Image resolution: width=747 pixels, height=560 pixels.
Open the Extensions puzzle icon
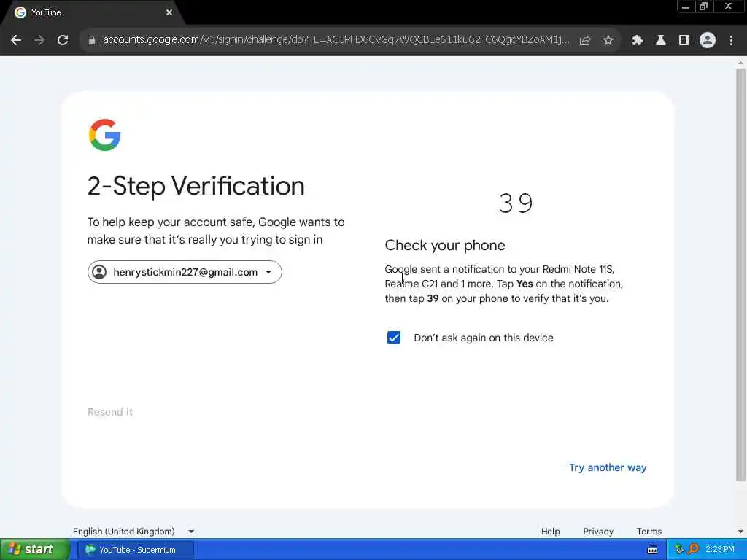[x=637, y=41]
